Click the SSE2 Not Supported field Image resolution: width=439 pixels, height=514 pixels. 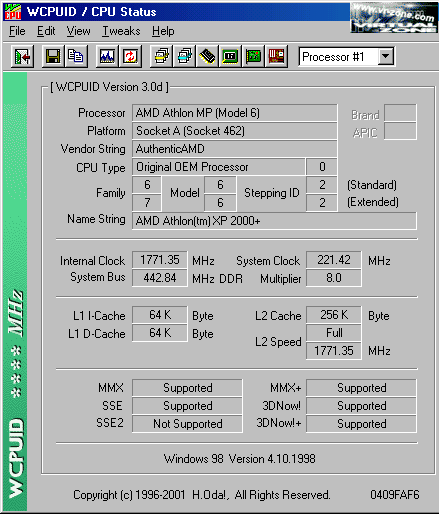pyautogui.click(x=187, y=424)
